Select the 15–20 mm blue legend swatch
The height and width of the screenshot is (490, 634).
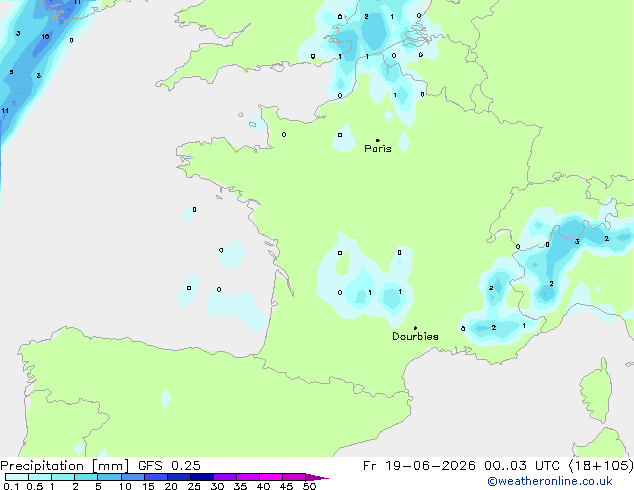coord(156,477)
